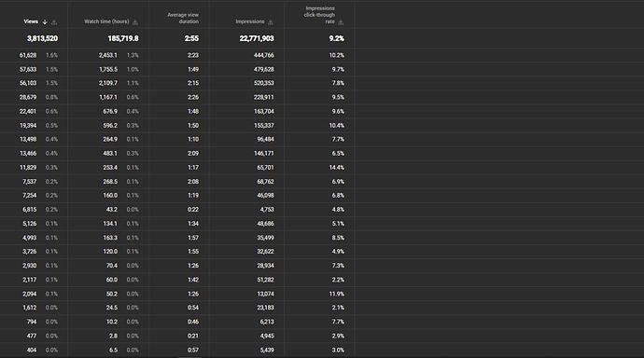The image size is (644, 358).
Task: Click the 14.4% click-through rate cell
Action: click(x=336, y=167)
